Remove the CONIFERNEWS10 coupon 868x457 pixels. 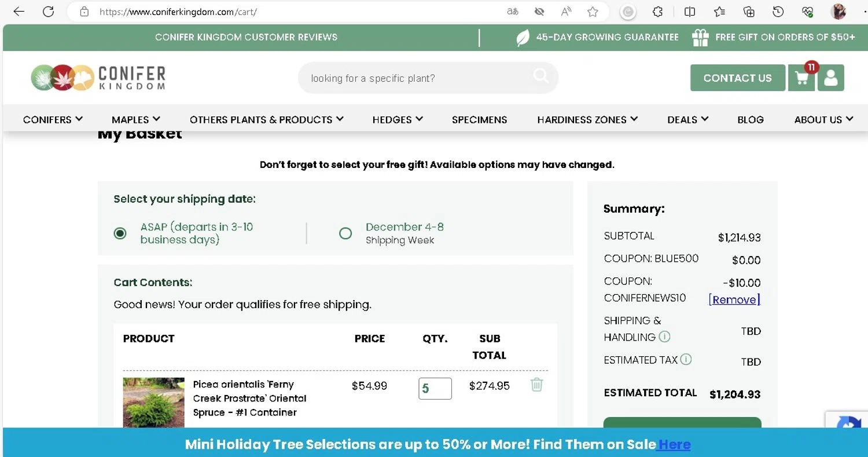(734, 299)
